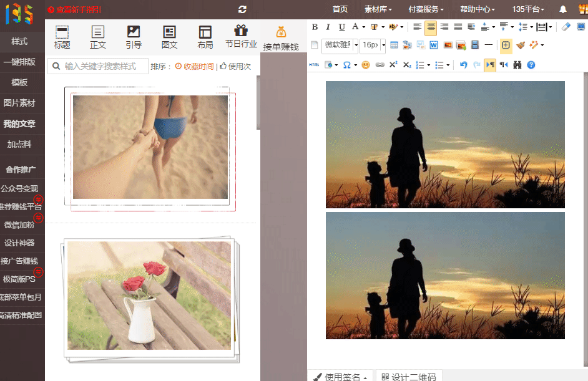Click the refresh icon in top bar
The width and height of the screenshot is (588, 381).
(242, 9)
